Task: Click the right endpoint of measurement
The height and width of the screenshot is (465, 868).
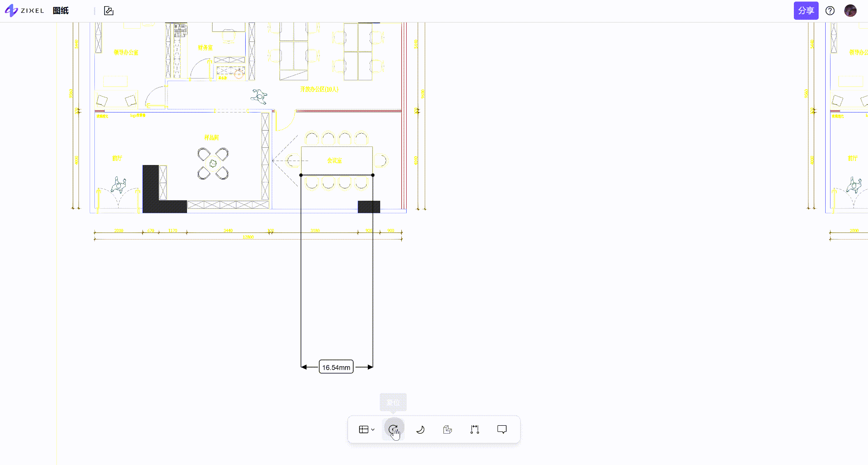Action: tap(373, 175)
